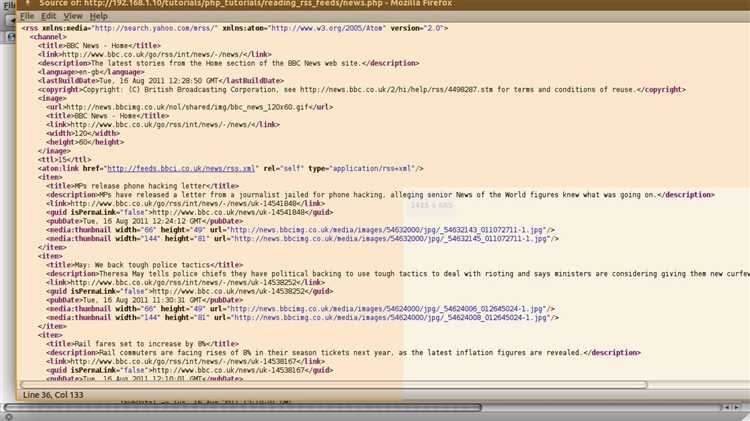This screenshot has height=421, width=750.
Task: Click the British Broadcasting Corporation copyright line
Action: tap(362, 89)
